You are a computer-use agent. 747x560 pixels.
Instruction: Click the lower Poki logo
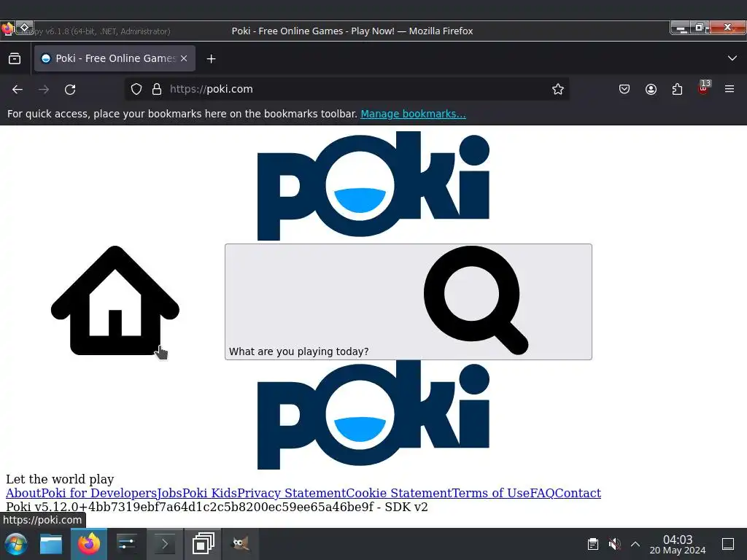[x=373, y=415]
